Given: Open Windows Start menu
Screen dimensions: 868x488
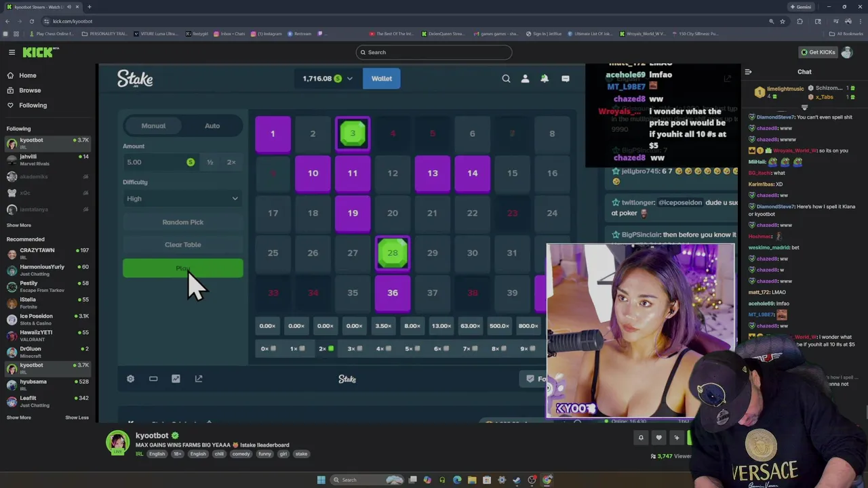Looking at the screenshot, I should (x=321, y=480).
